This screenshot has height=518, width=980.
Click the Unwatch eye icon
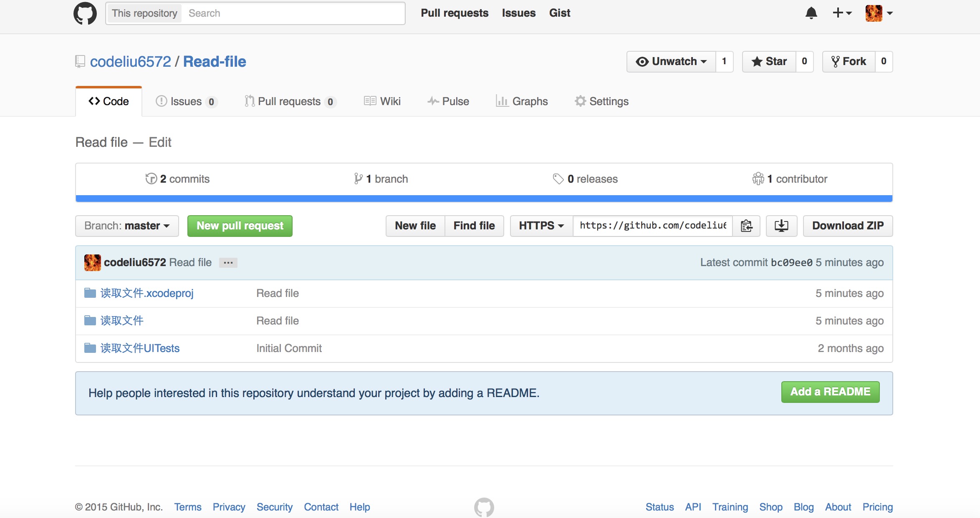642,61
